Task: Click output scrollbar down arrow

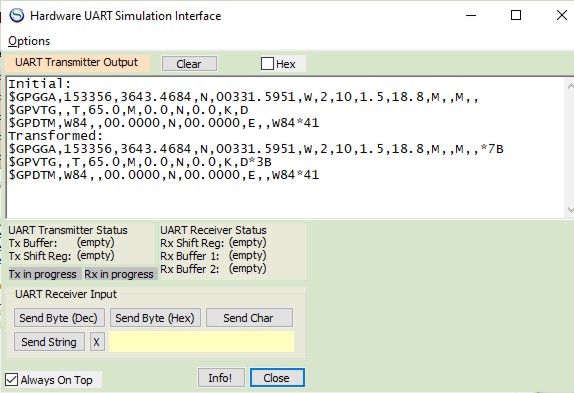Action: [570, 209]
